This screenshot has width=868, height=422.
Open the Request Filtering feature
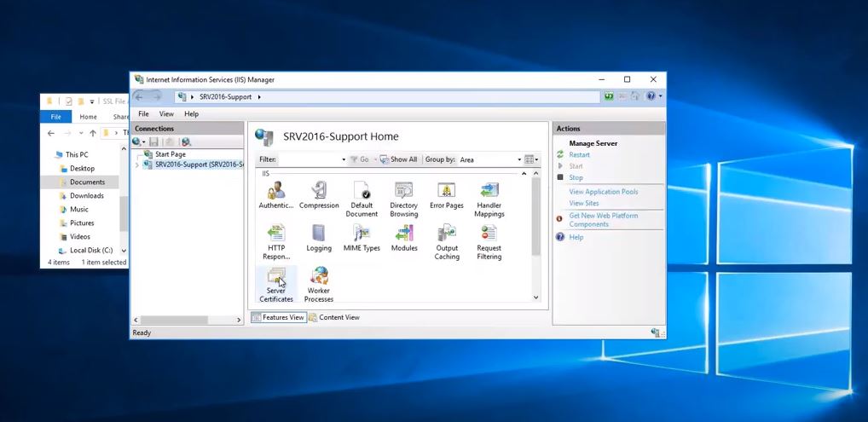[489, 242]
